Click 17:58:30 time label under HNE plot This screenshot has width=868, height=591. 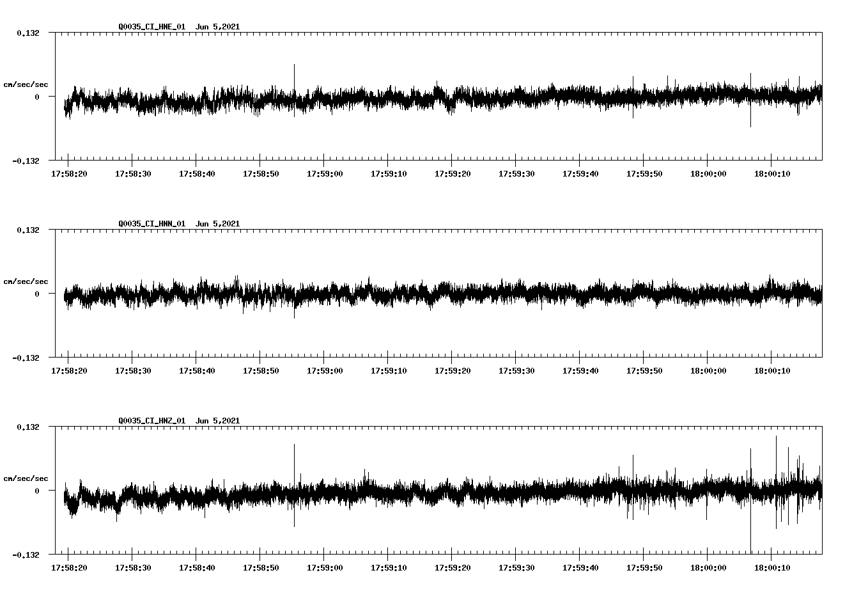(133, 173)
